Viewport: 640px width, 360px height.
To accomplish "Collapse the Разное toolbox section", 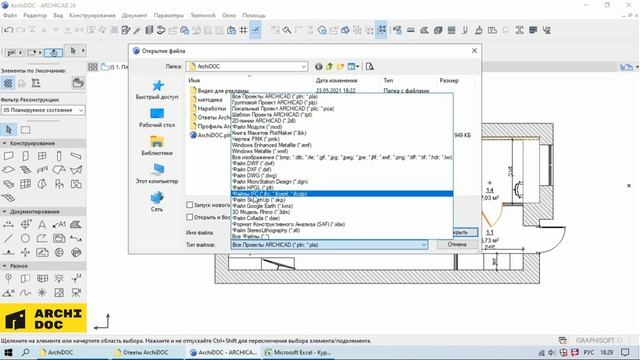I will 4,266.
